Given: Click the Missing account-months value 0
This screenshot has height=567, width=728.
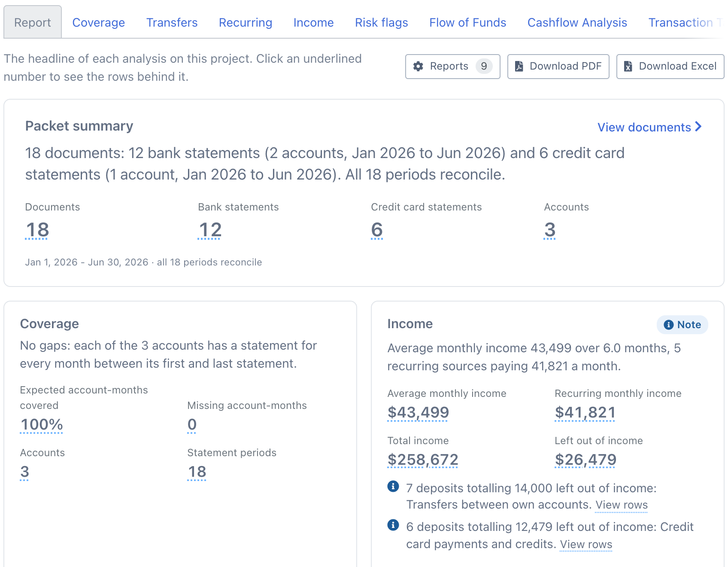Looking at the screenshot, I should (x=192, y=424).
